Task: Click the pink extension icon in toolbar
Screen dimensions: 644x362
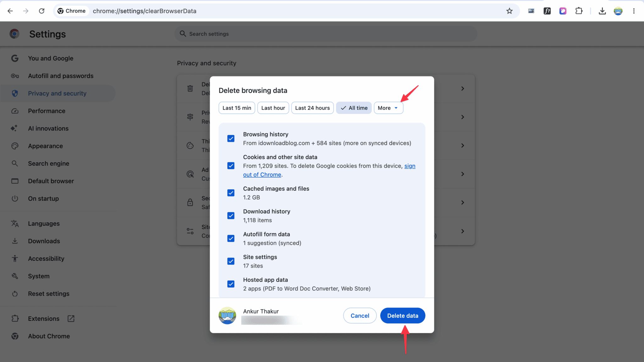Action: point(563,11)
